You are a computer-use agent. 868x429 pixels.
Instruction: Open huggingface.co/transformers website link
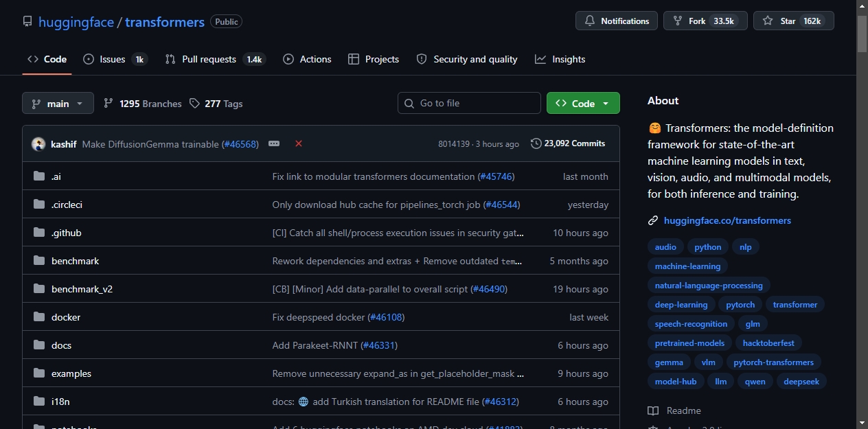pos(727,220)
